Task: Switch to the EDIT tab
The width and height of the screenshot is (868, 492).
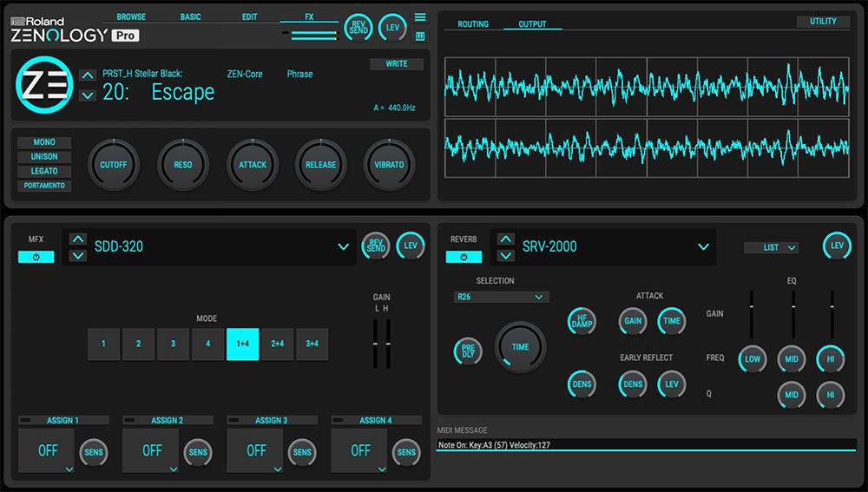Action: [x=250, y=17]
